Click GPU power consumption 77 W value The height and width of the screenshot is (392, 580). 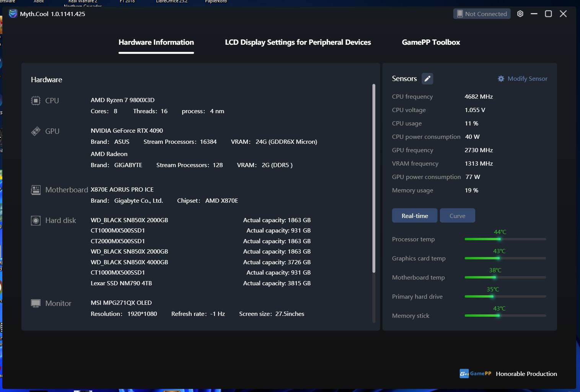[x=472, y=177]
